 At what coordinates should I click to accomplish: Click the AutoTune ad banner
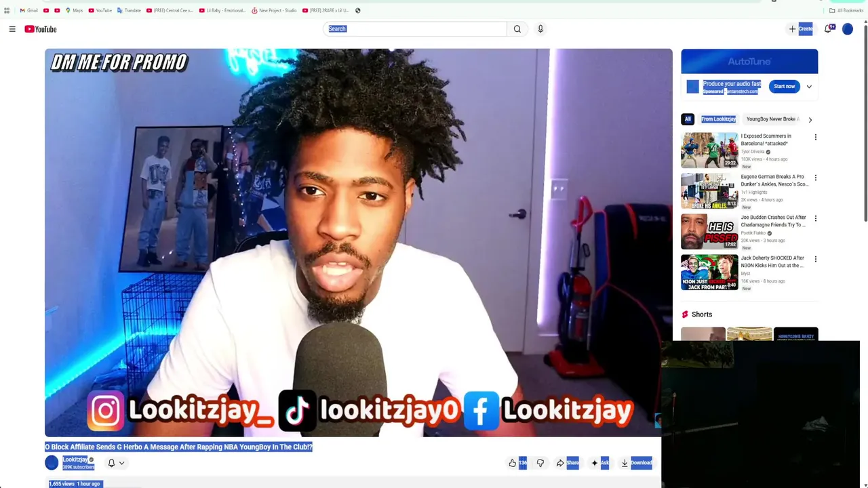pos(749,61)
